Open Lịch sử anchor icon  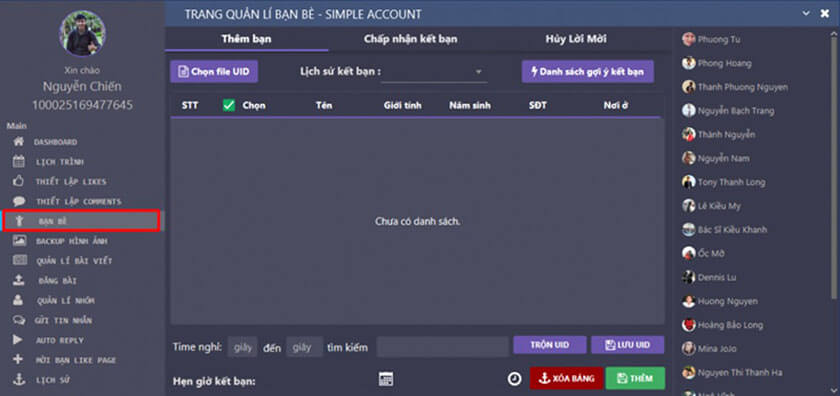tap(19, 379)
